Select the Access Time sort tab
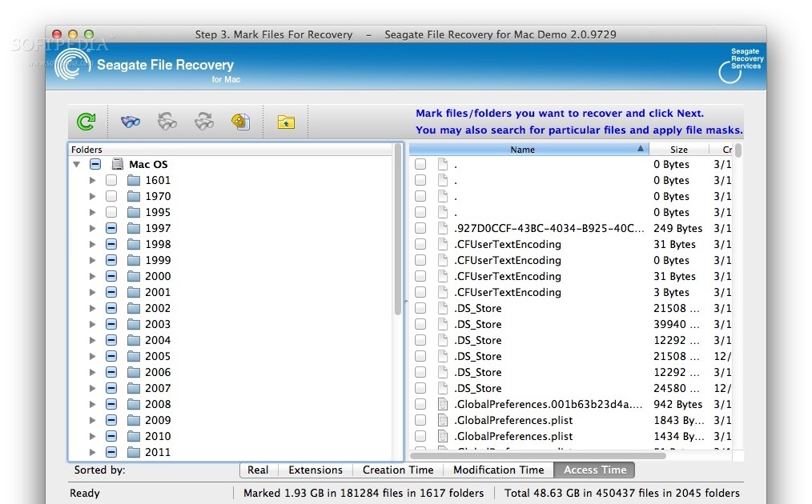Image resolution: width=812 pixels, height=504 pixels. 594,470
